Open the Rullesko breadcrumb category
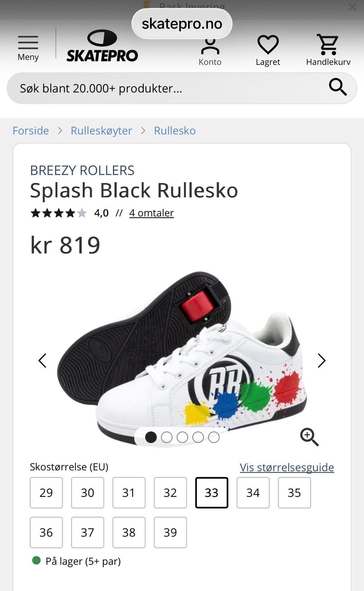 coord(175,131)
